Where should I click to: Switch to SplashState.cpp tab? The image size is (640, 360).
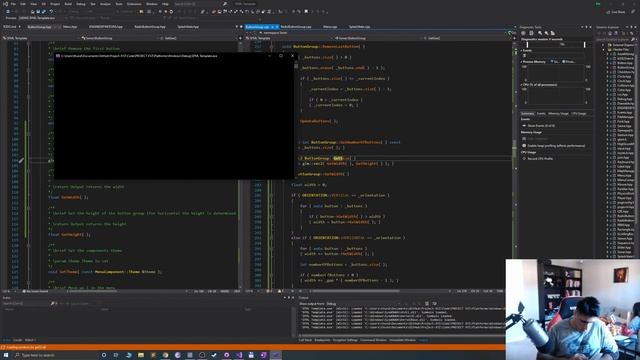click(x=359, y=27)
